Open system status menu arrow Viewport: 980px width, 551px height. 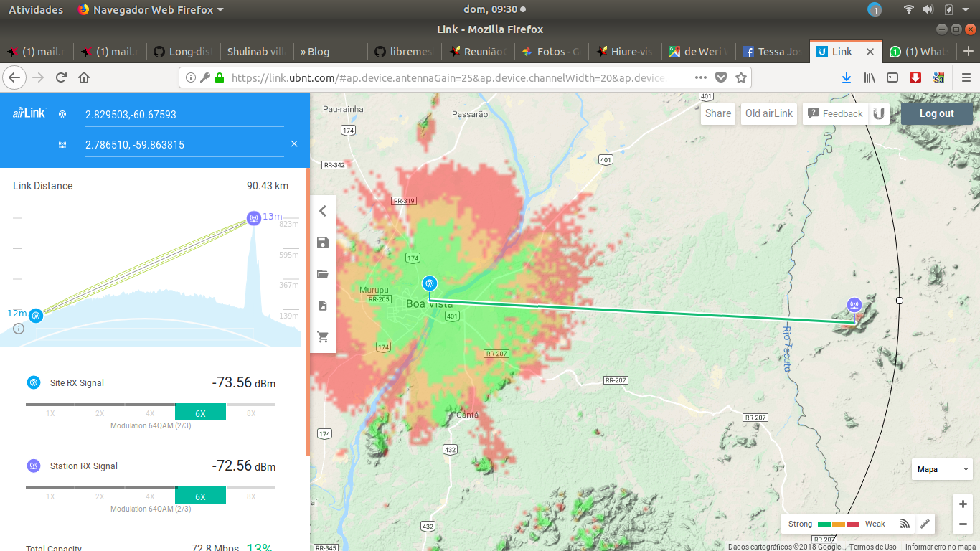point(966,10)
